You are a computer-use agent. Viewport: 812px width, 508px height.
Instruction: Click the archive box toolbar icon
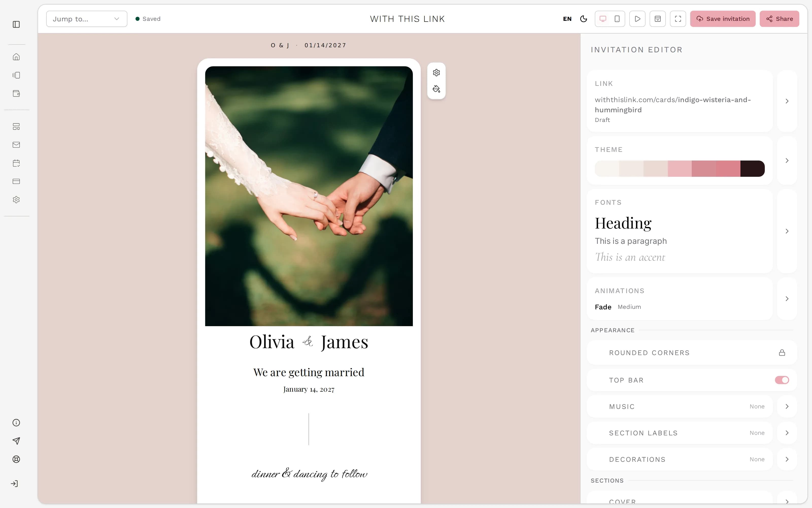tap(658, 19)
